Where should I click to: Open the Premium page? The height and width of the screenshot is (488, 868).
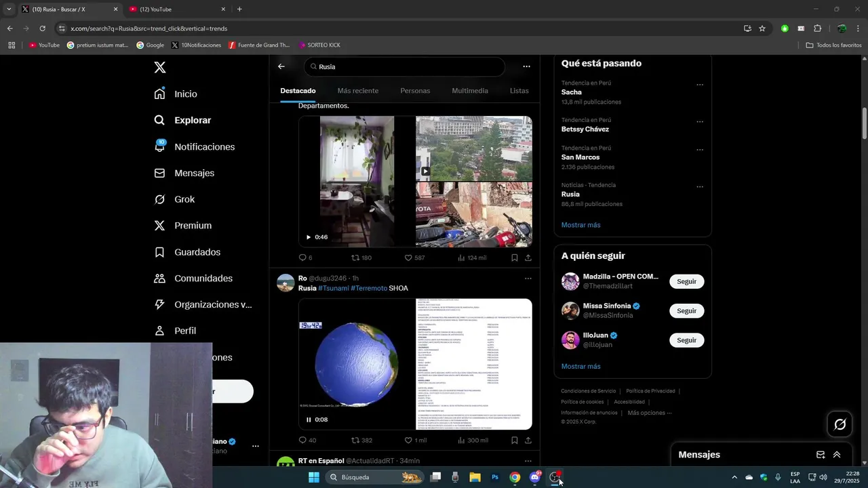(182, 226)
